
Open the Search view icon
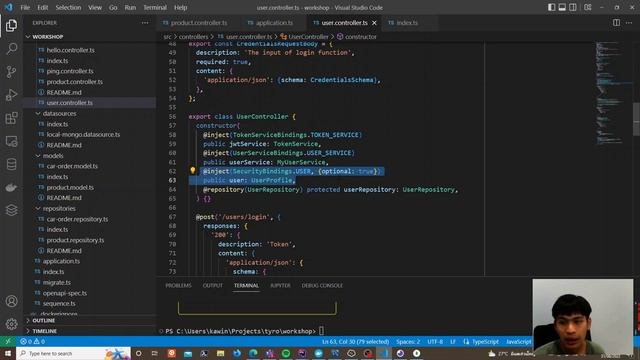click(x=11, y=49)
